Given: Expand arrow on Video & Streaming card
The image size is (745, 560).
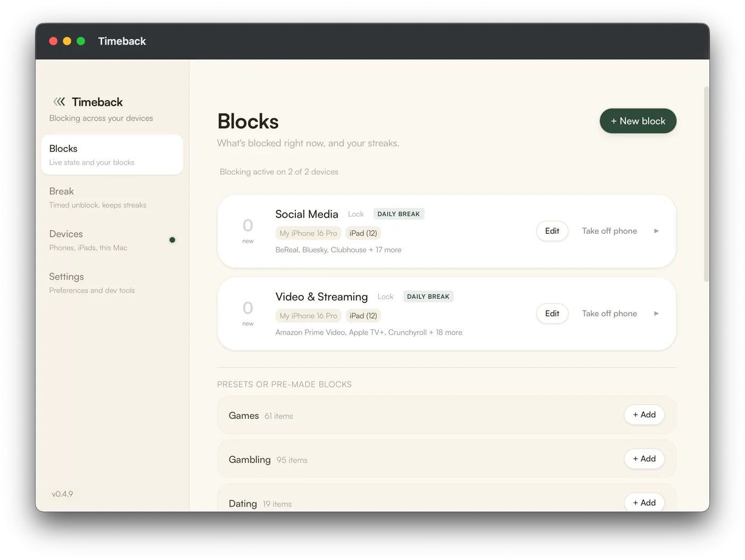Looking at the screenshot, I should [656, 314].
